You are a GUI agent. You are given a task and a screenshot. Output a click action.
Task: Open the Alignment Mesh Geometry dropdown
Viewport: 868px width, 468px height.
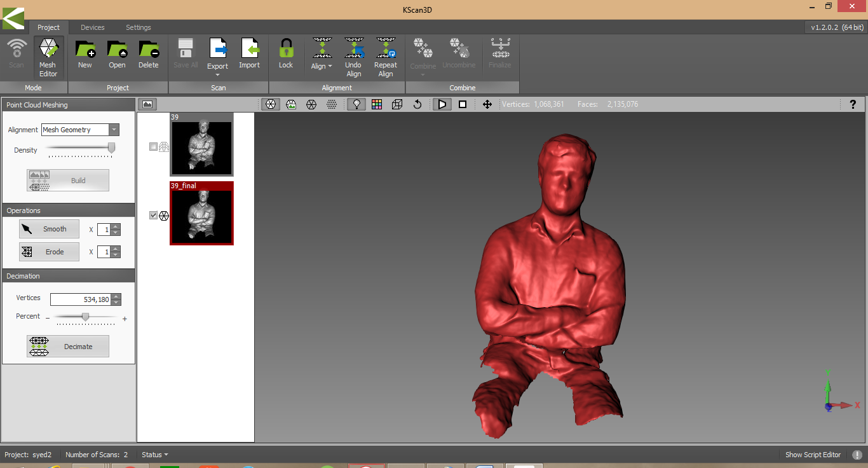pos(114,130)
